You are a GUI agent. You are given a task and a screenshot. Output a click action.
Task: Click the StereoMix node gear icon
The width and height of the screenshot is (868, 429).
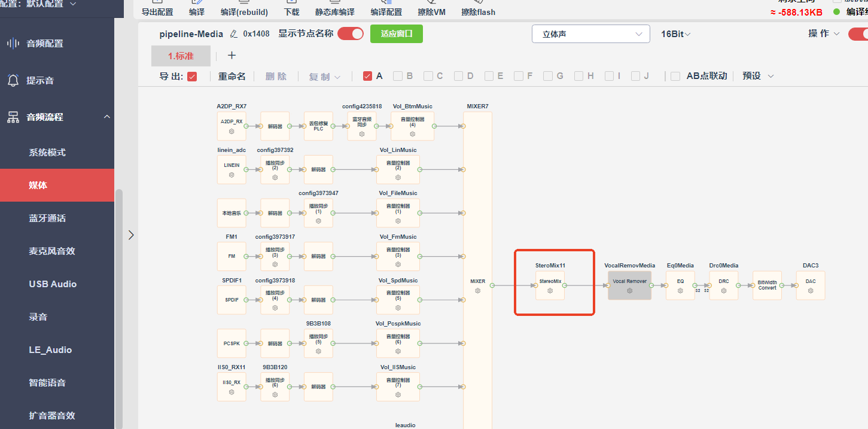pos(550,291)
